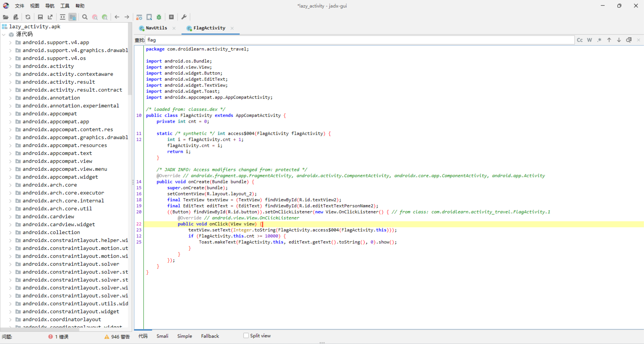Switch to Smali code view
Image resolution: width=644 pixels, height=344 pixels.
click(162, 336)
